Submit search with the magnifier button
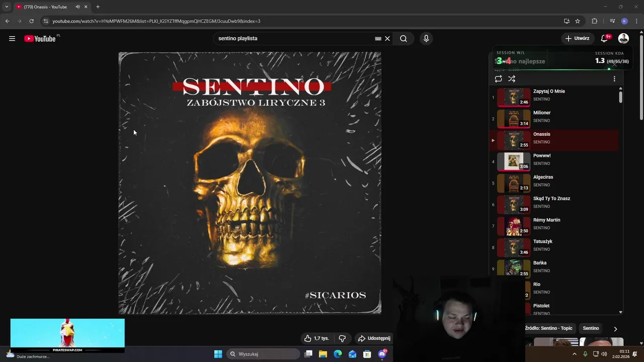Image resolution: width=644 pixels, height=362 pixels. point(404,38)
